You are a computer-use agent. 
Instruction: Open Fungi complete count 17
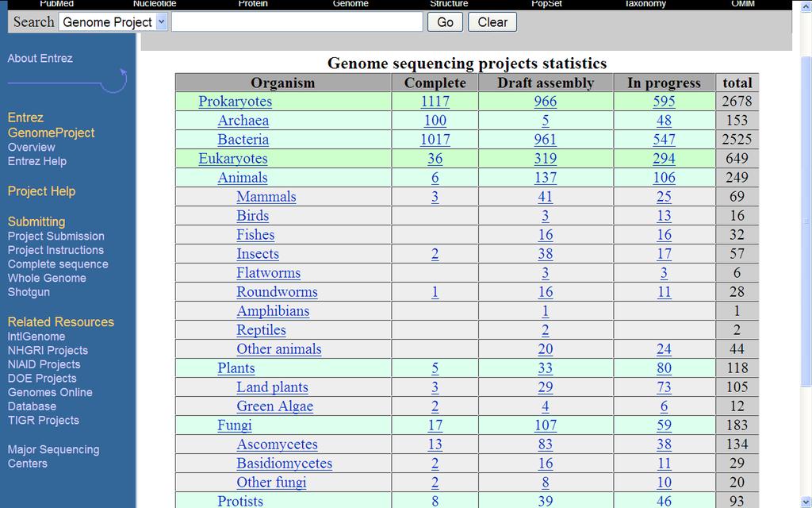point(435,425)
